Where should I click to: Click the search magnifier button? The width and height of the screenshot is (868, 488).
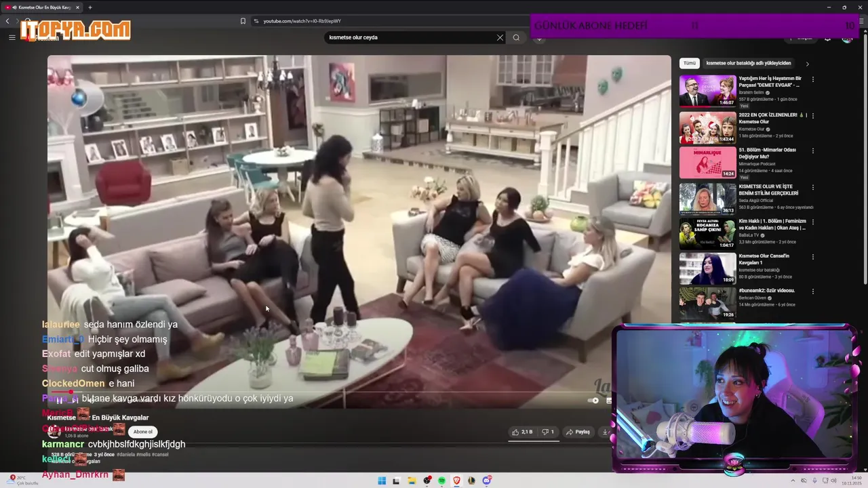(x=516, y=38)
